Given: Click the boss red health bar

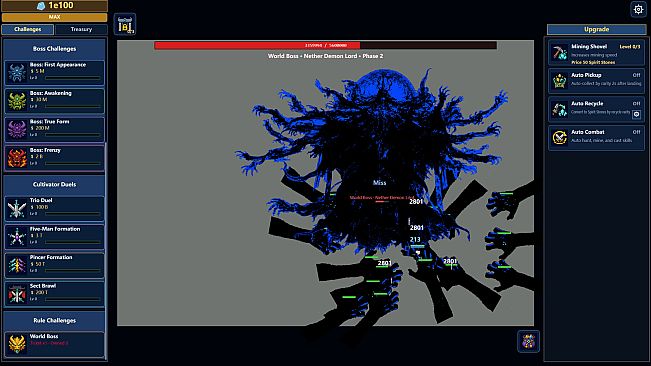Looking at the screenshot, I should [x=325, y=45].
